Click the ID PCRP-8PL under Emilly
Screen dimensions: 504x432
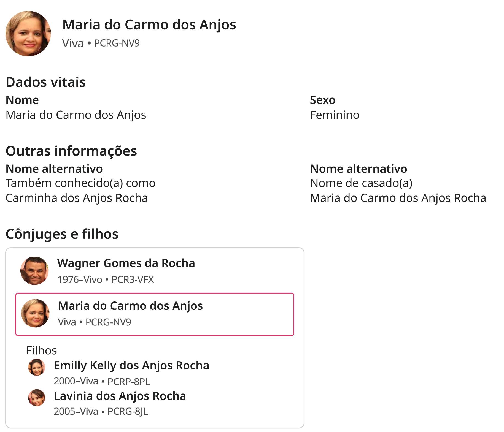pos(129,382)
